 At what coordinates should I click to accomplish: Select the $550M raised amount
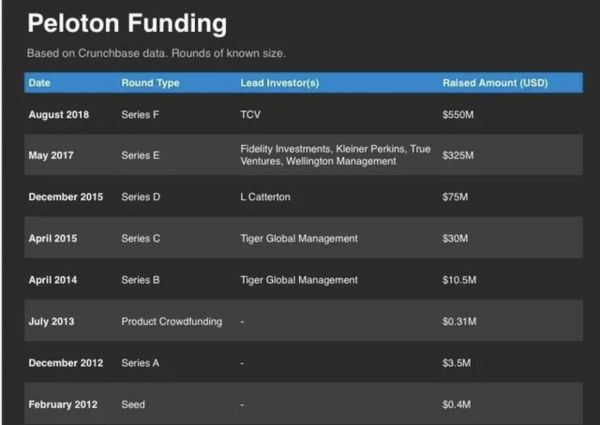(x=458, y=115)
